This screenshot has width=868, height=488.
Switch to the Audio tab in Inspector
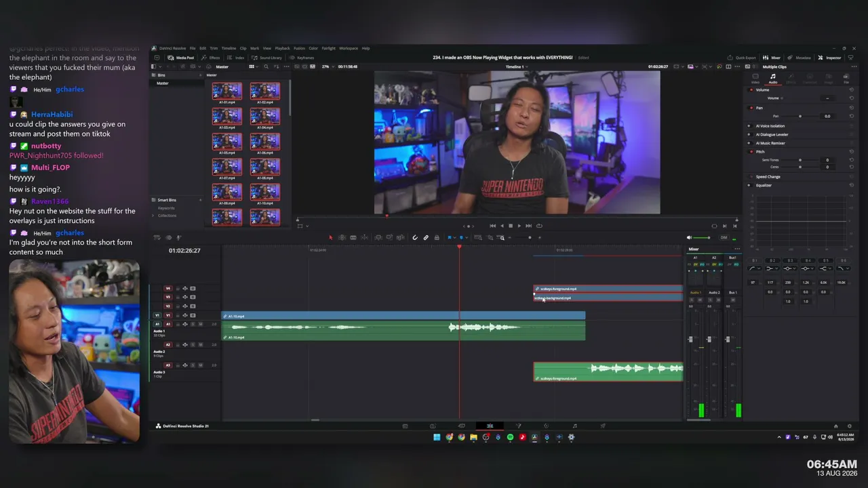tap(772, 78)
